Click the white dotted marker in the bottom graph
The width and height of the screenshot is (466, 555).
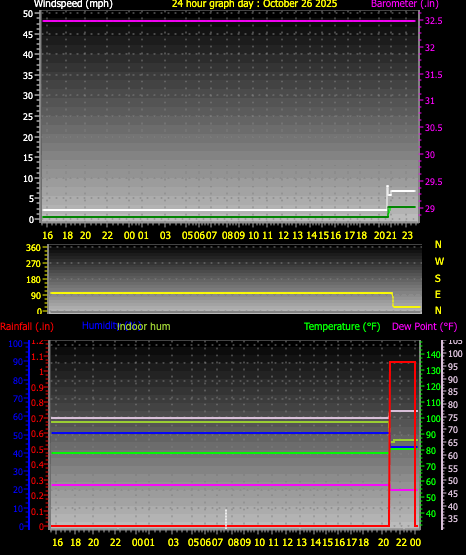[226, 519]
